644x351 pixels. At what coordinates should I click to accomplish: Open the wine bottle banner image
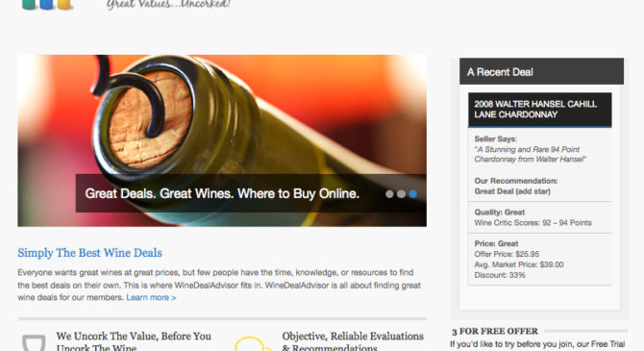(x=222, y=140)
